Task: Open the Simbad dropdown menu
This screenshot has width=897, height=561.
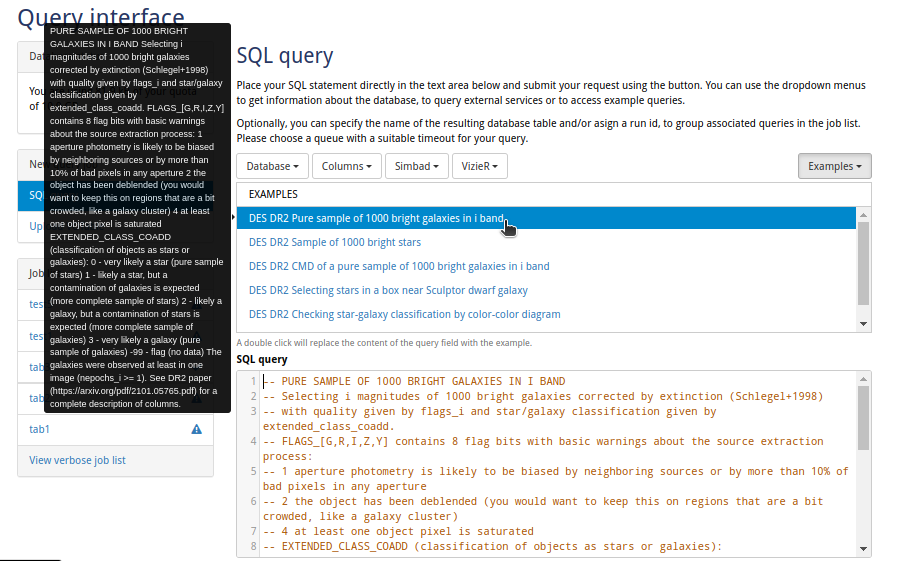Action: tap(416, 166)
